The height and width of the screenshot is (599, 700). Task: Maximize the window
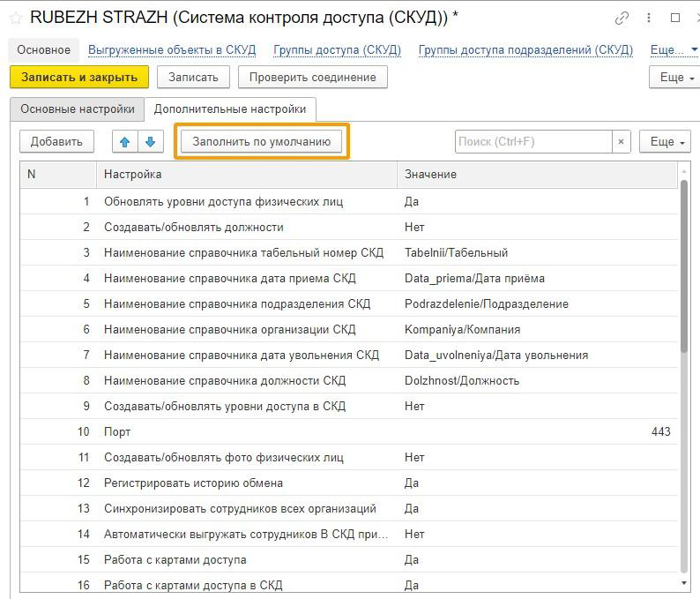675,18
